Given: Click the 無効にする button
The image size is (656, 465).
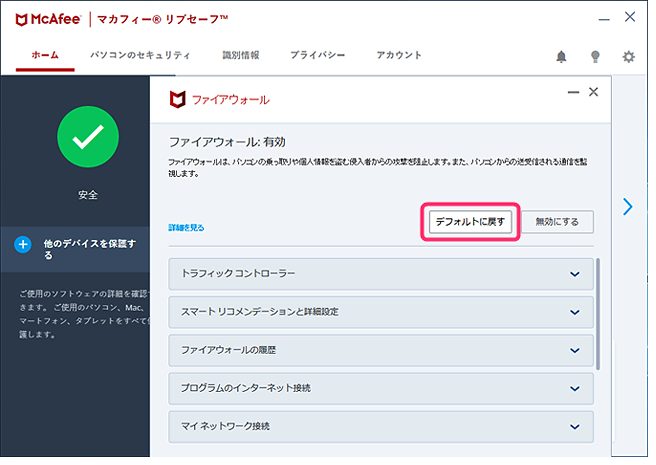Looking at the screenshot, I should [557, 222].
